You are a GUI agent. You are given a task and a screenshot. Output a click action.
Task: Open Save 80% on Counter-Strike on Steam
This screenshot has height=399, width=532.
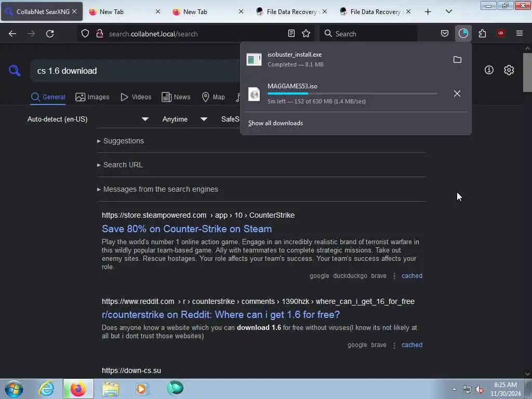[187, 229]
